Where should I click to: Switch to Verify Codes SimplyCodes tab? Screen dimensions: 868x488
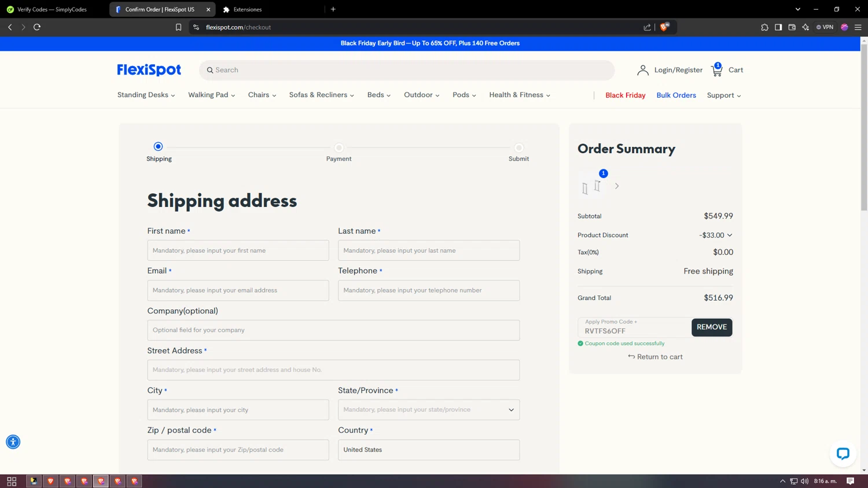point(52,9)
